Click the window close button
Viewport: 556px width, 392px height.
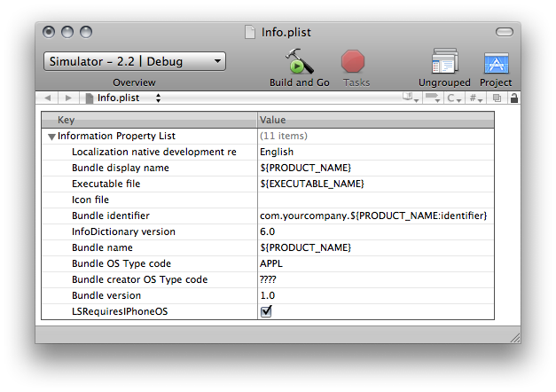[x=49, y=32]
